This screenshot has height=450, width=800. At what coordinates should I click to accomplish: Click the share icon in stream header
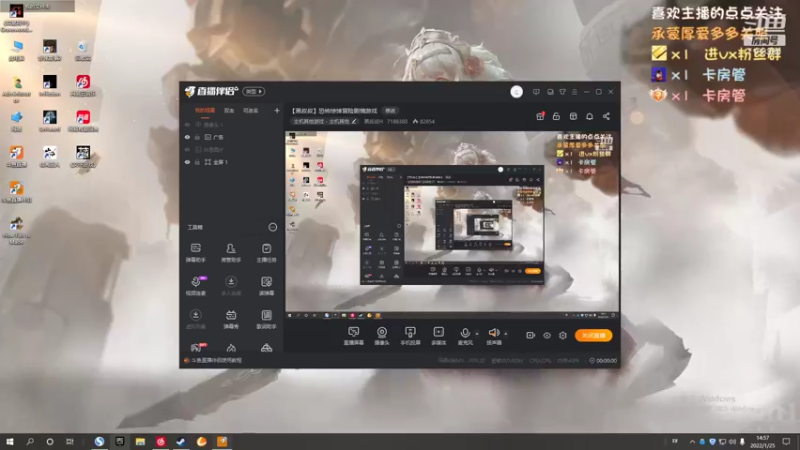tap(606, 116)
